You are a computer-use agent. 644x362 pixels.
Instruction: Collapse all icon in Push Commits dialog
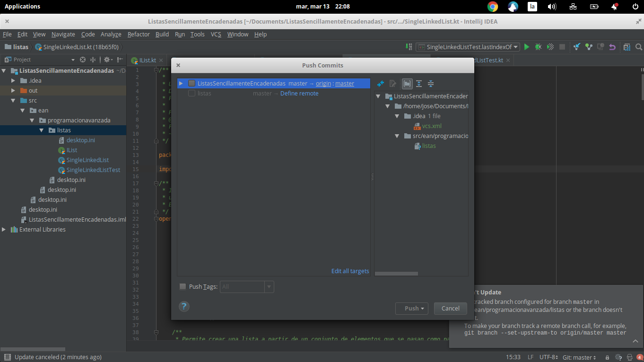point(431,84)
